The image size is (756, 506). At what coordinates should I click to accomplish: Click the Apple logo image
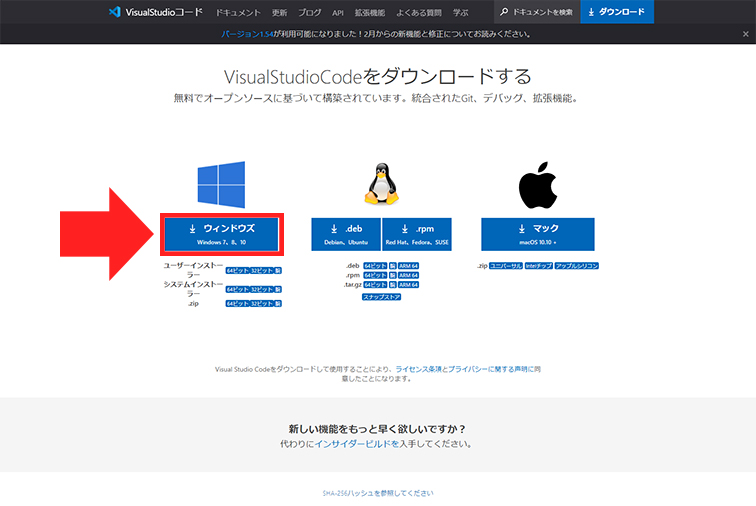pos(538,185)
